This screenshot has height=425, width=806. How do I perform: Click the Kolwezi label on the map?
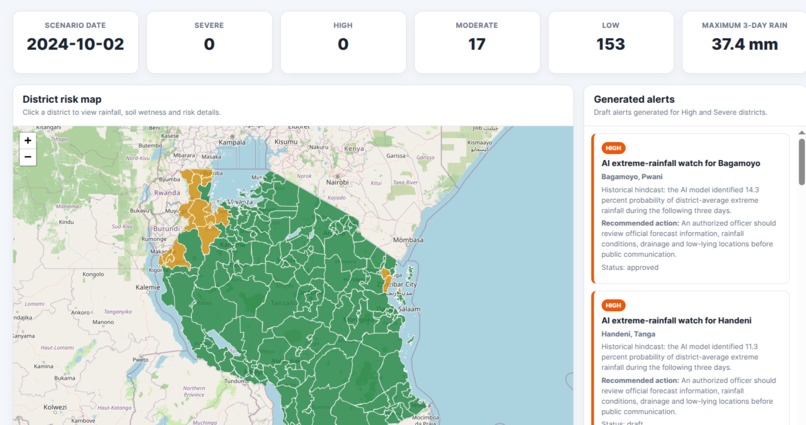coord(55,407)
